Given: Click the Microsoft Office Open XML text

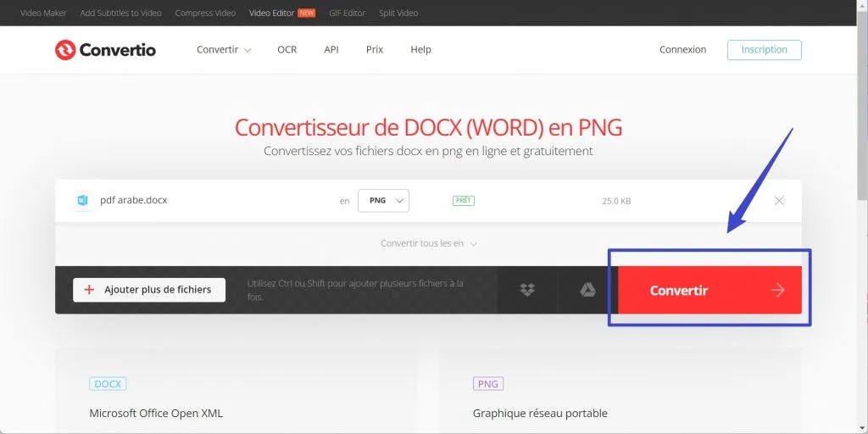Looking at the screenshot, I should tap(156, 414).
